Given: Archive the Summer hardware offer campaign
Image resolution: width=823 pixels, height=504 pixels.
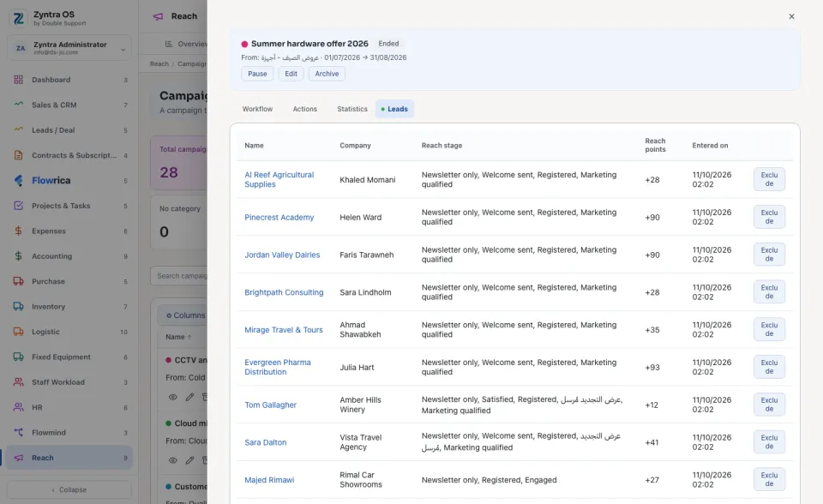Looking at the screenshot, I should (x=327, y=74).
